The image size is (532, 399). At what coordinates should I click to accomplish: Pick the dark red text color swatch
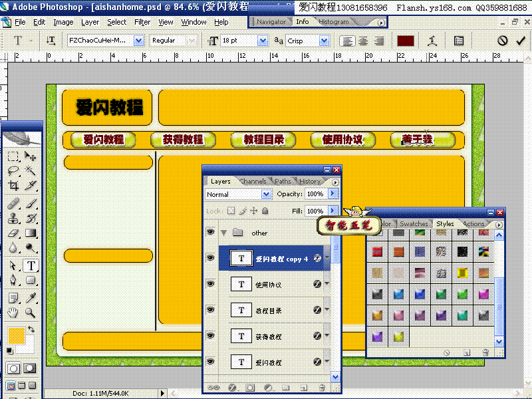pos(406,41)
